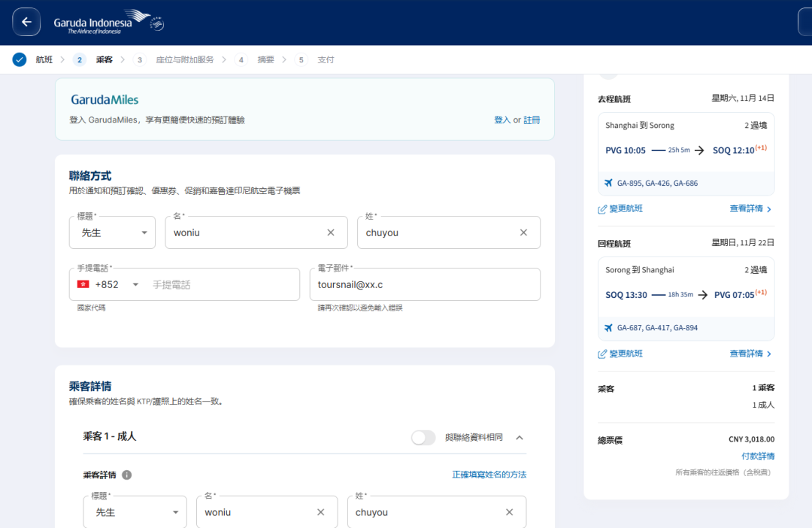Click the edit icon for outbound 變更航班

602,209
